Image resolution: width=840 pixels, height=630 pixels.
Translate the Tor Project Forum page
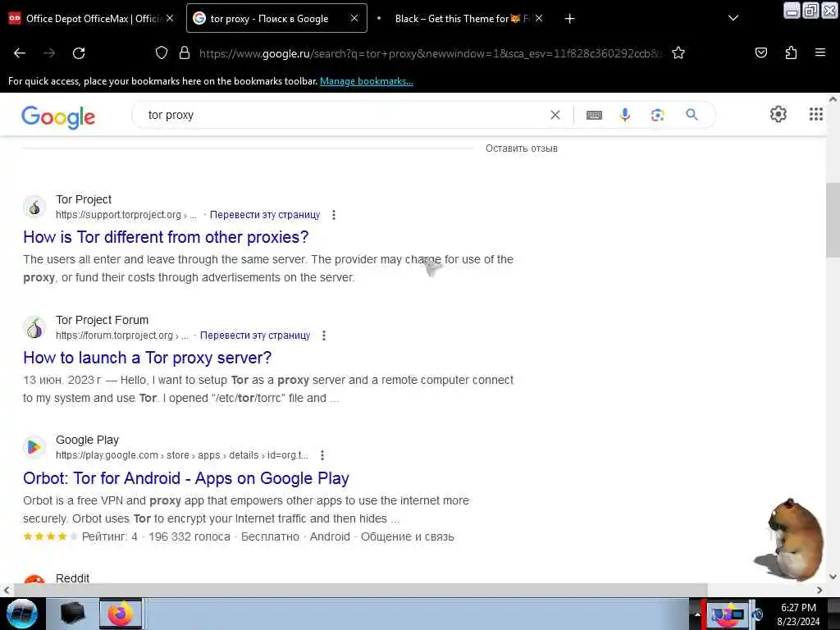click(x=255, y=336)
